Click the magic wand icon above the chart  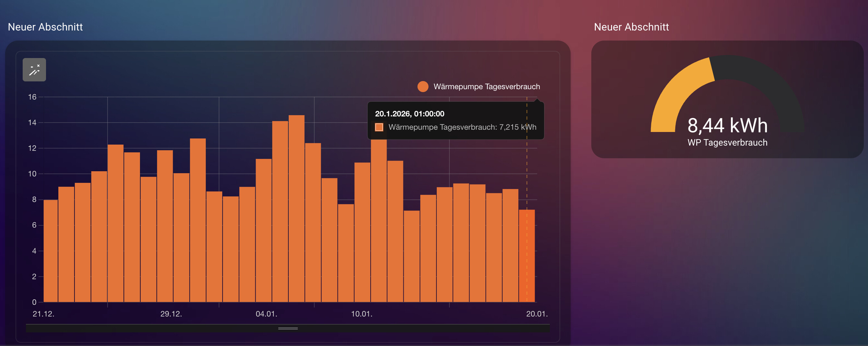click(34, 70)
